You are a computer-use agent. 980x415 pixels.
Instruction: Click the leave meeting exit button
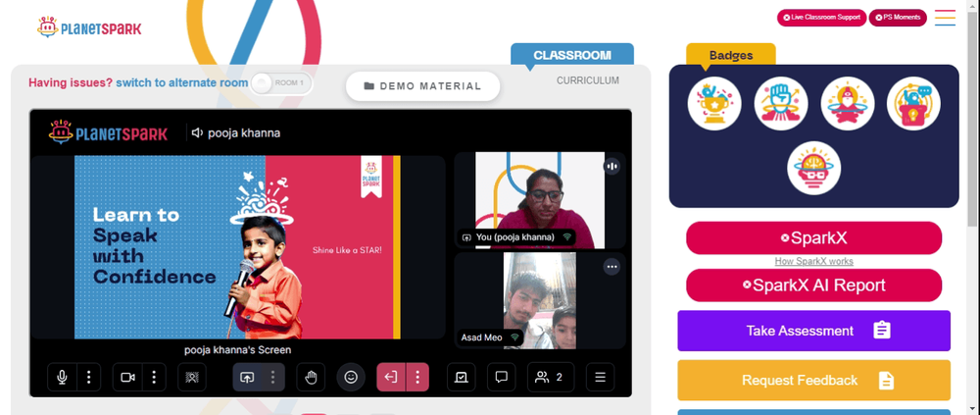tap(391, 378)
